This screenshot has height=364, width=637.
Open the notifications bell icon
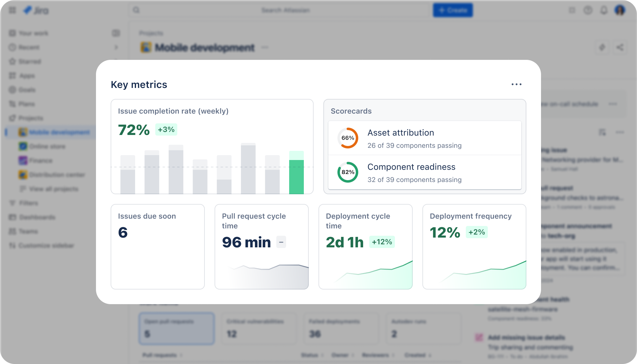point(603,10)
